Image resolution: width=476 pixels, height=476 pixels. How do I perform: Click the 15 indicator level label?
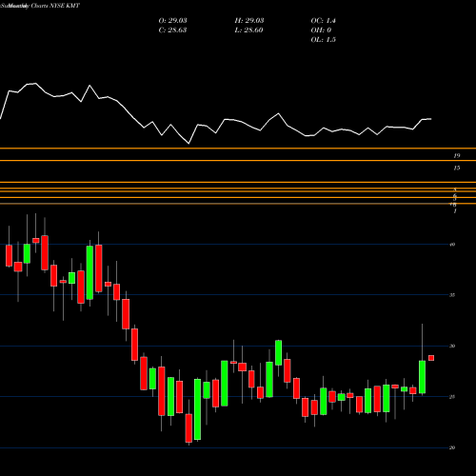pos(457,168)
